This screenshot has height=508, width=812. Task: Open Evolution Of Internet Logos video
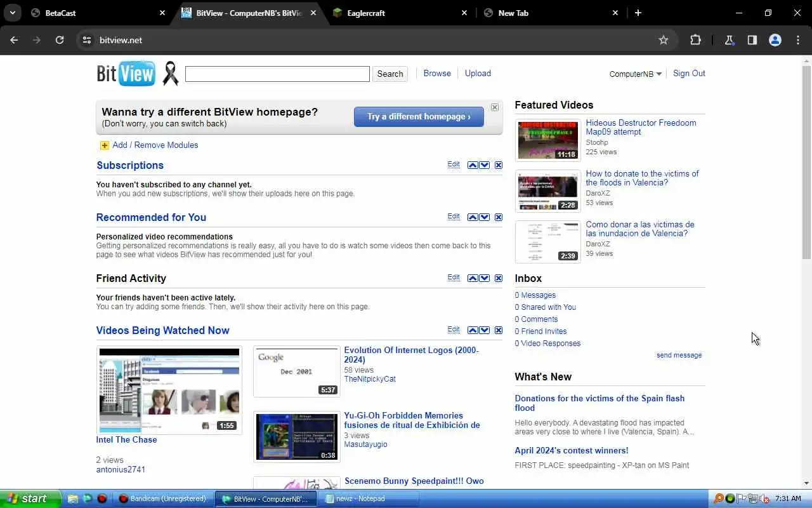pos(411,355)
